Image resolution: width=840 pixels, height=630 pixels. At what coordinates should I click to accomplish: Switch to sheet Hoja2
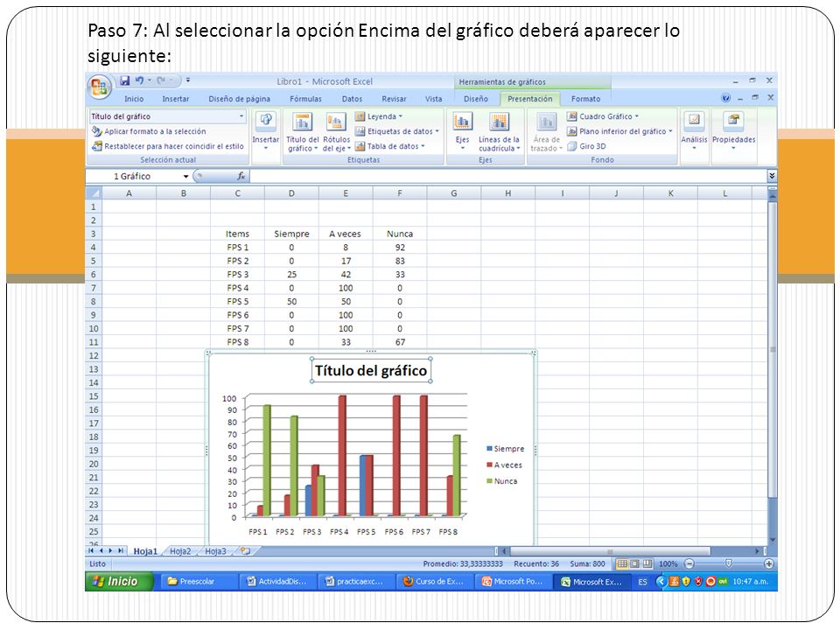pyautogui.click(x=180, y=550)
